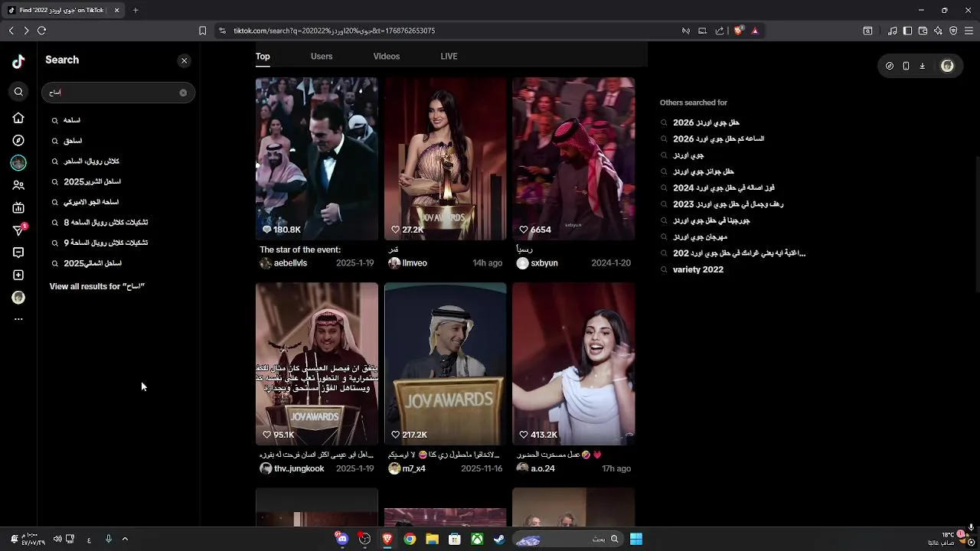Screen dimensions: 980x551
Task: Open Steam from the Windows taskbar
Action: [x=499, y=539]
